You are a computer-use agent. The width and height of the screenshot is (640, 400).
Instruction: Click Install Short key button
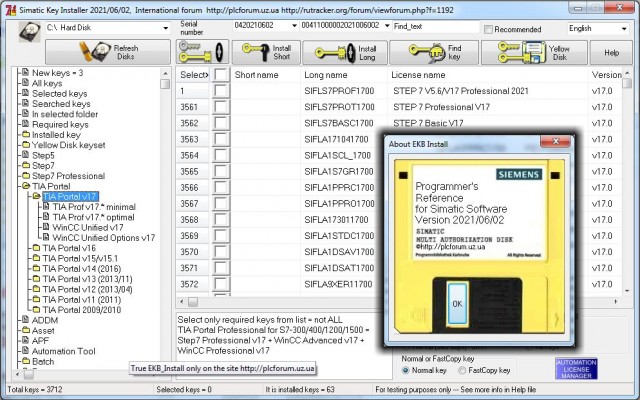[x=266, y=52]
